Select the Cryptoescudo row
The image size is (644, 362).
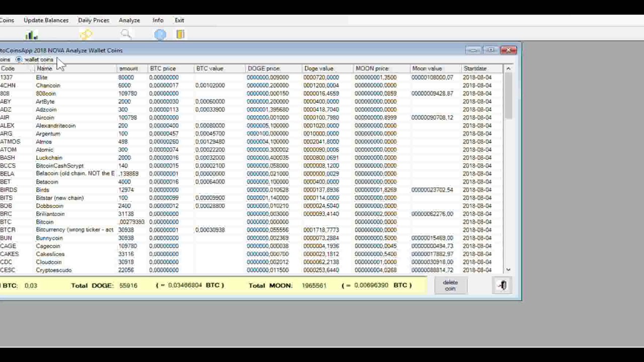252,270
